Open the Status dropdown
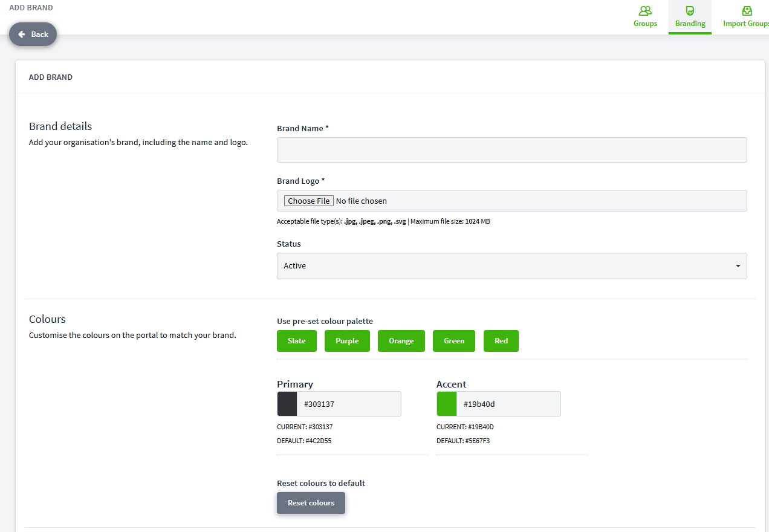Viewport: 769px width, 532px height. tap(511, 266)
